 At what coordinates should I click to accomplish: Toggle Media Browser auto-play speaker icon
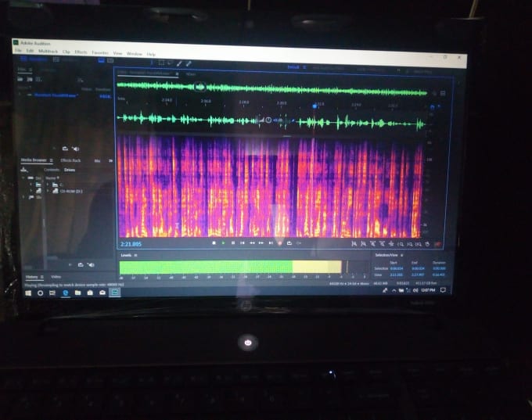[x=91, y=264]
